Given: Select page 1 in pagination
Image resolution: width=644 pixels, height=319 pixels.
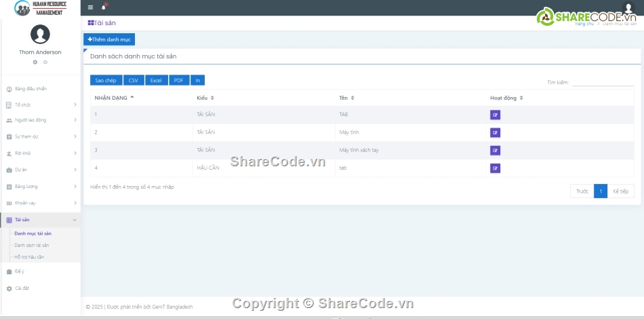Looking at the screenshot, I should point(601,191).
